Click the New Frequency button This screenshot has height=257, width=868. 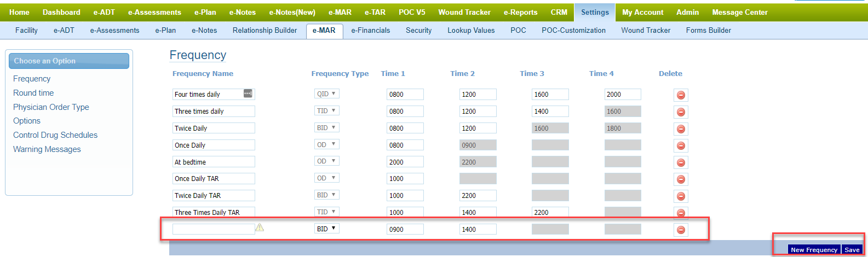(814, 250)
